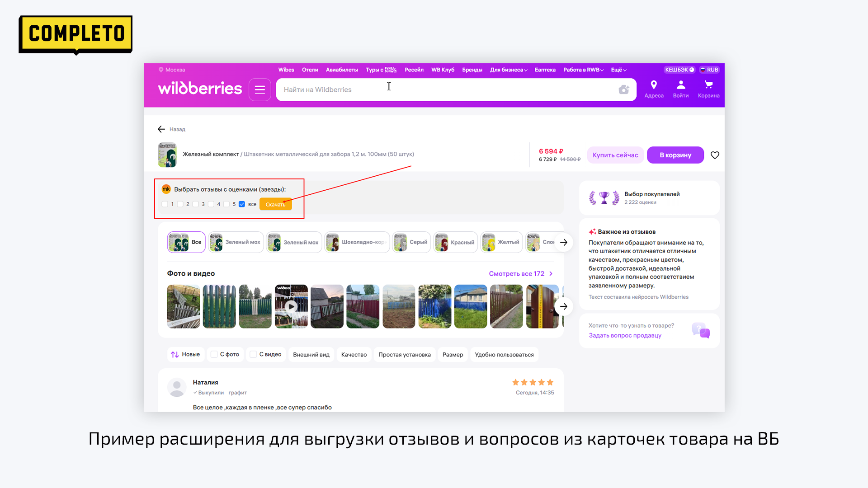Open the Wibes menu item
This screenshot has width=868, height=488.
[286, 70]
